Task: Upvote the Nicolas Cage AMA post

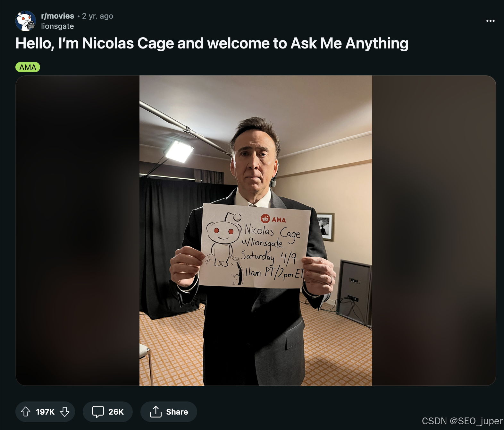Action: tap(26, 412)
